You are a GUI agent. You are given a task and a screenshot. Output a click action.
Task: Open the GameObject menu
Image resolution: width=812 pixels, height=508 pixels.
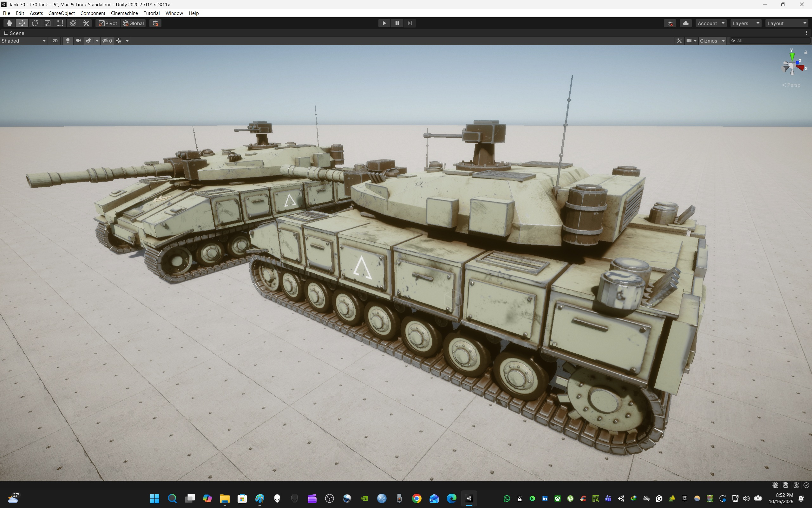tap(62, 13)
